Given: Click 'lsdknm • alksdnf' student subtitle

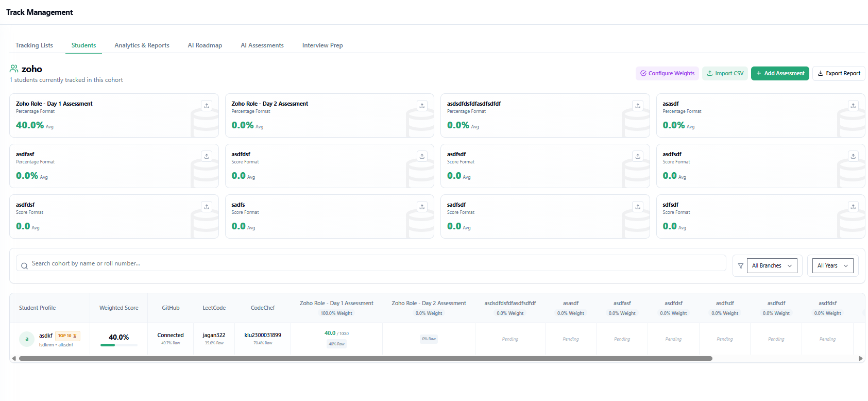Looking at the screenshot, I should coord(56,345).
